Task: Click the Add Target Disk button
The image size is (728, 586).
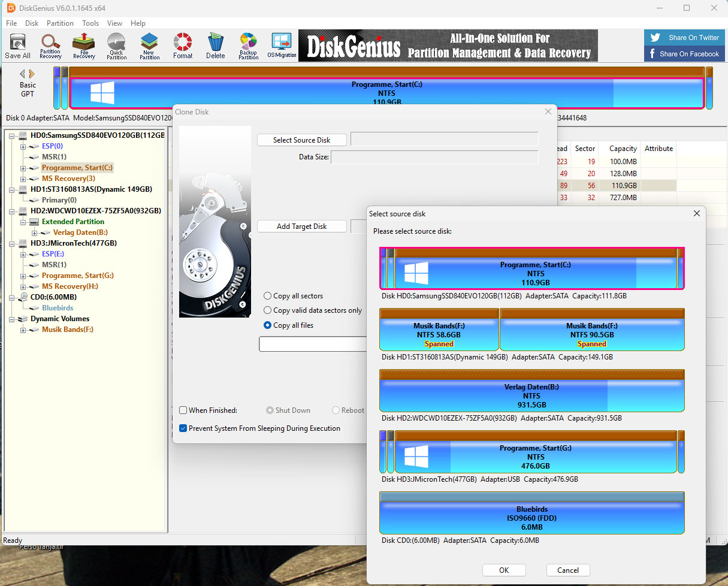Action: pos(302,226)
